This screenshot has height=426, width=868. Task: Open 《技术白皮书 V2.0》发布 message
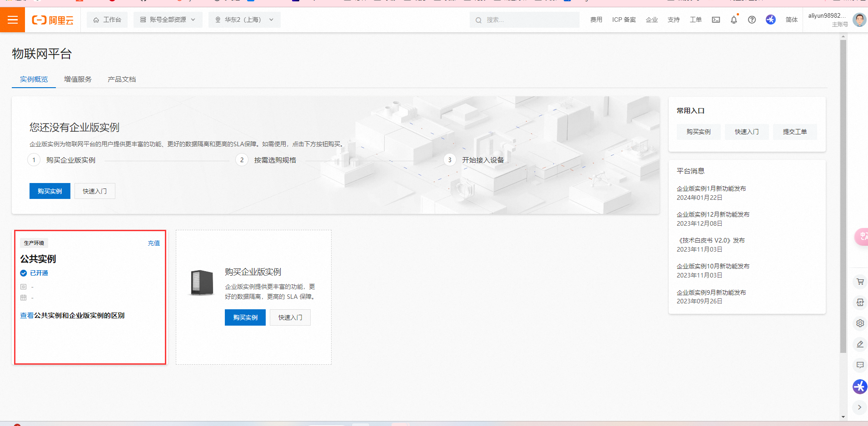click(711, 240)
